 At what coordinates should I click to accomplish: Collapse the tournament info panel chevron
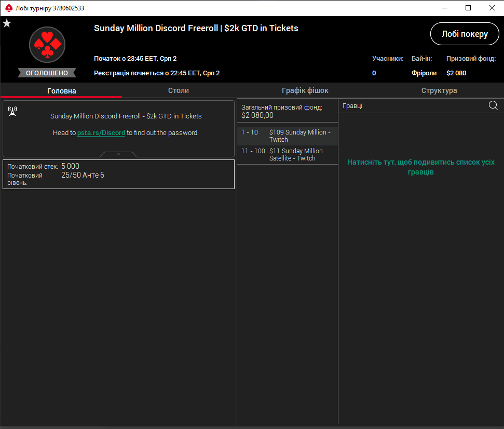118,154
